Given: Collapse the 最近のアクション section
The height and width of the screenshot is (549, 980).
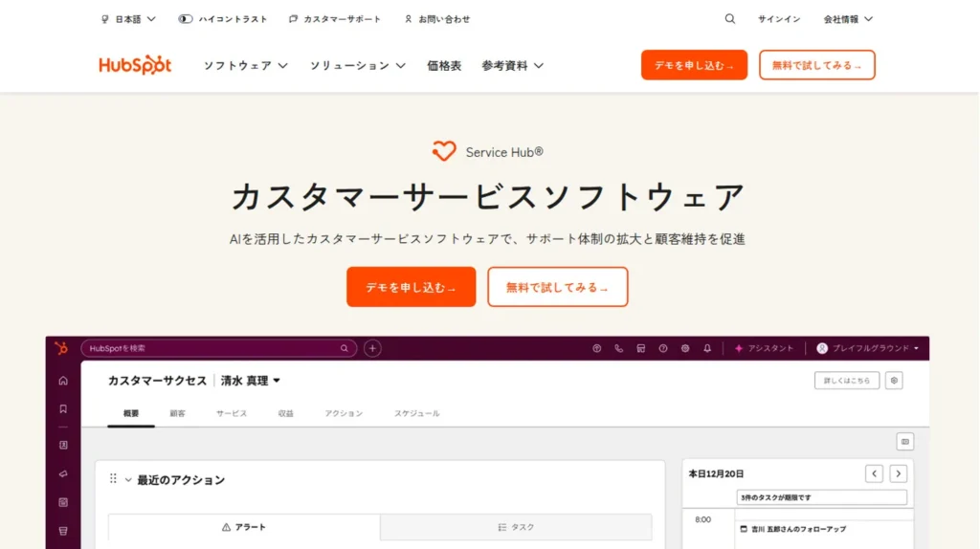Looking at the screenshot, I should tap(128, 480).
